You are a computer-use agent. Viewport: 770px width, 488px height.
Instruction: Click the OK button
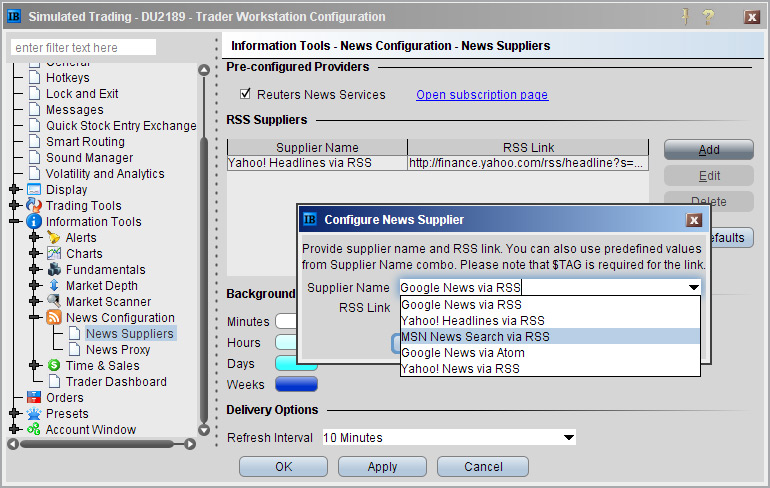tap(283, 466)
